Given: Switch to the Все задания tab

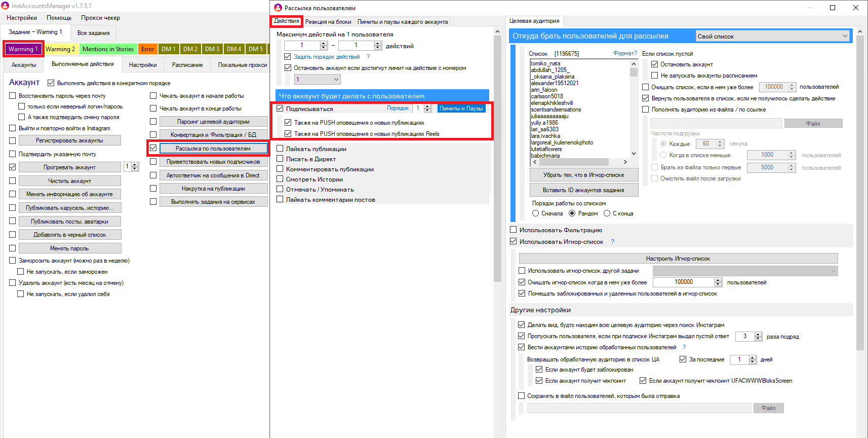Looking at the screenshot, I should tap(94, 33).
